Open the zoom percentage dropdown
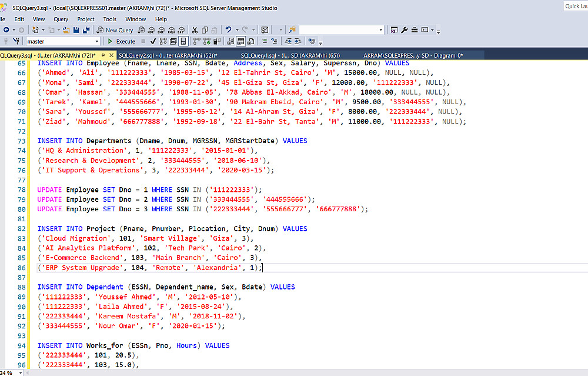This screenshot has width=588, height=376. (21, 373)
